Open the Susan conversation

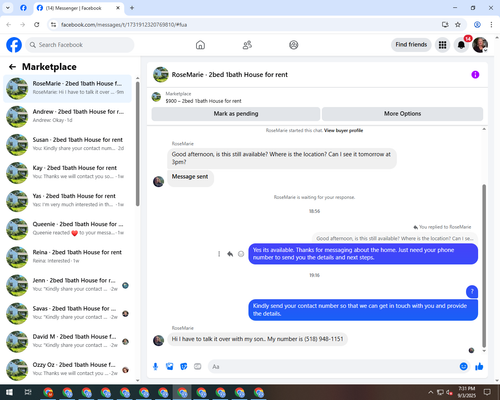click(x=67, y=145)
